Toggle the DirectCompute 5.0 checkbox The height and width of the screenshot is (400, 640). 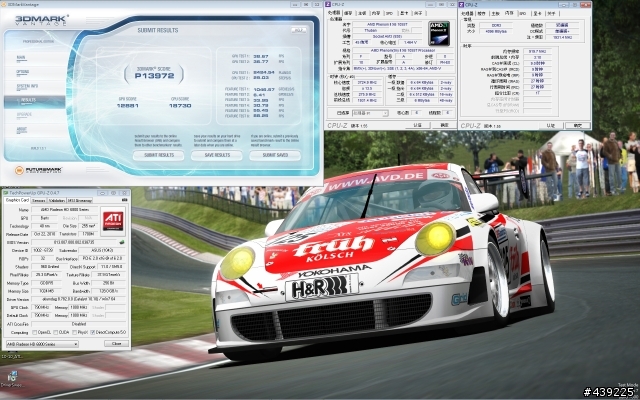(92, 333)
